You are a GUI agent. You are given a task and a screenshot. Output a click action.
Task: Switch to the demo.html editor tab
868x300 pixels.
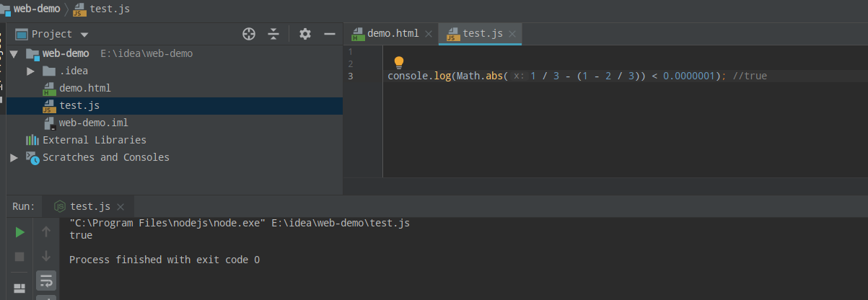coord(393,33)
